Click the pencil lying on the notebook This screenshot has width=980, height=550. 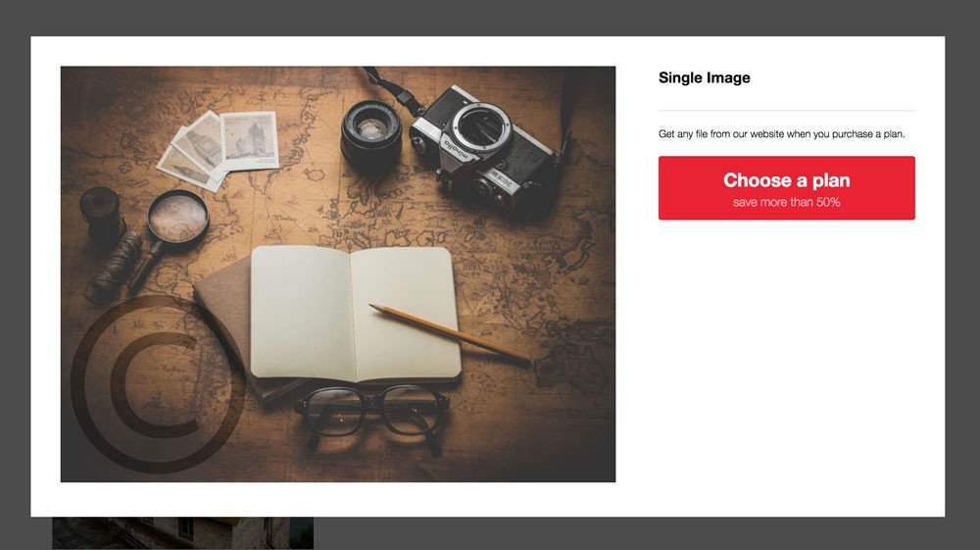[x=450, y=333]
